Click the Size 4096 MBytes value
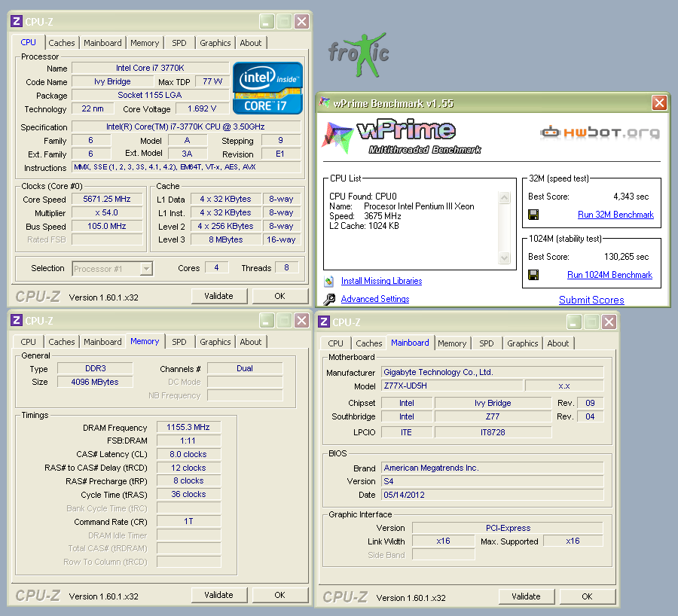 (x=95, y=382)
